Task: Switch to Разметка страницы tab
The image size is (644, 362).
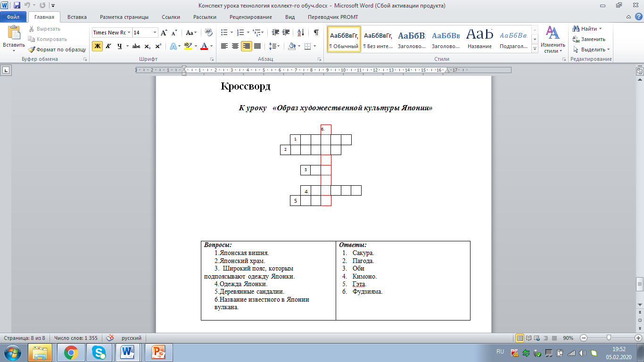Action: (x=124, y=17)
